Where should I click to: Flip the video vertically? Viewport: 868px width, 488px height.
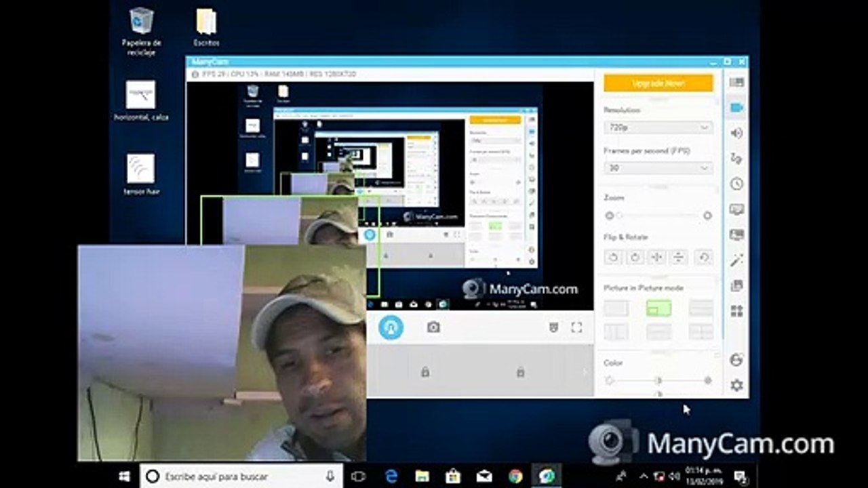pos(678,257)
